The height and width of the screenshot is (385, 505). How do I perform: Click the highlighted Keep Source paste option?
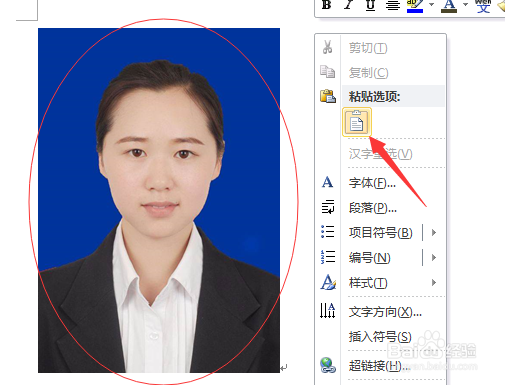[x=357, y=122]
